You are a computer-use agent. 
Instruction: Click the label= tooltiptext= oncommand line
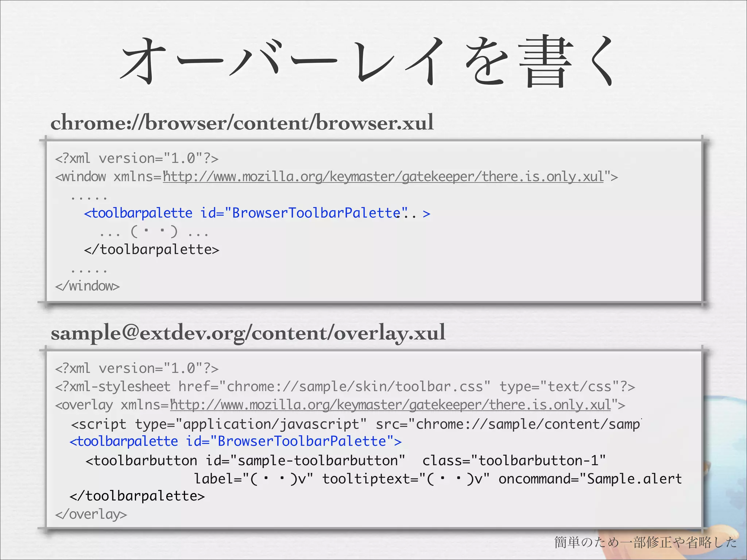(438, 479)
